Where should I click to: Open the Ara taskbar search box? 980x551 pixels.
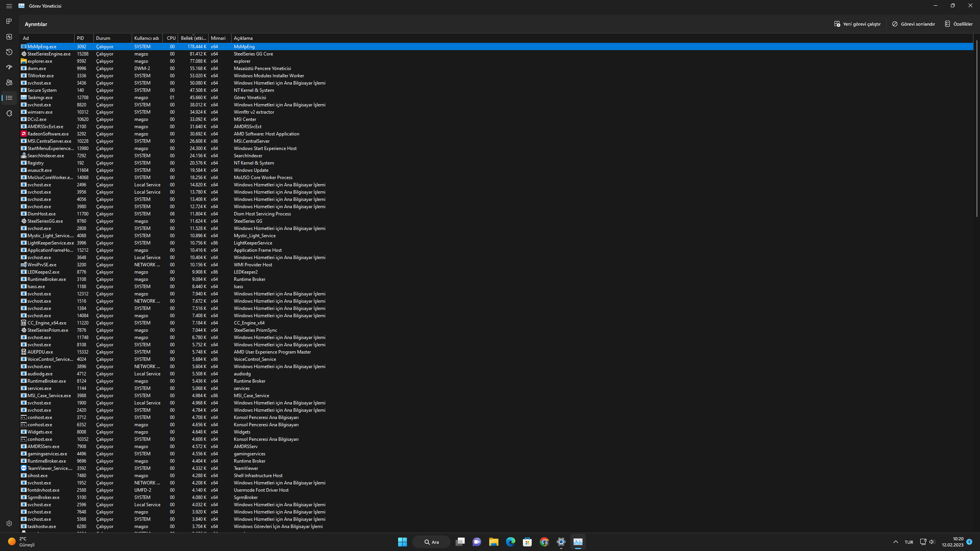tap(431, 542)
